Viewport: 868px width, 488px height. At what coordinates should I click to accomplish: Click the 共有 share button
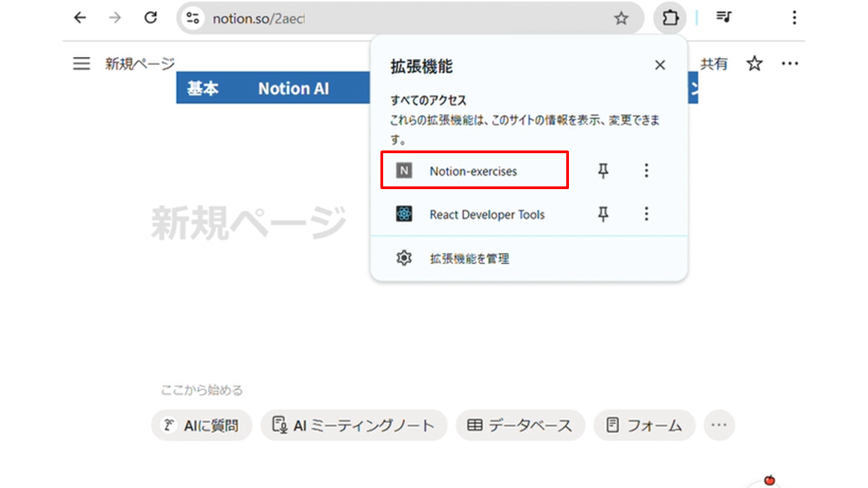pyautogui.click(x=714, y=64)
